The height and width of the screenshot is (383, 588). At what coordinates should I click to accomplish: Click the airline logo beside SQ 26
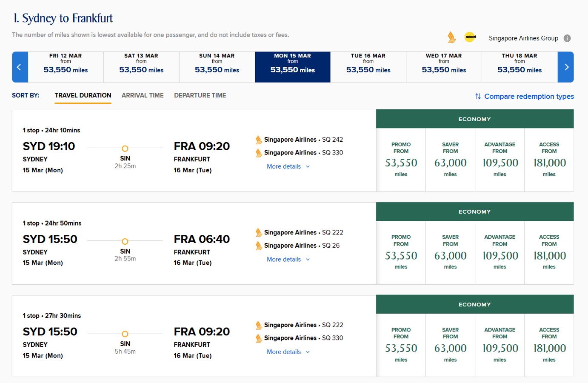[259, 246]
